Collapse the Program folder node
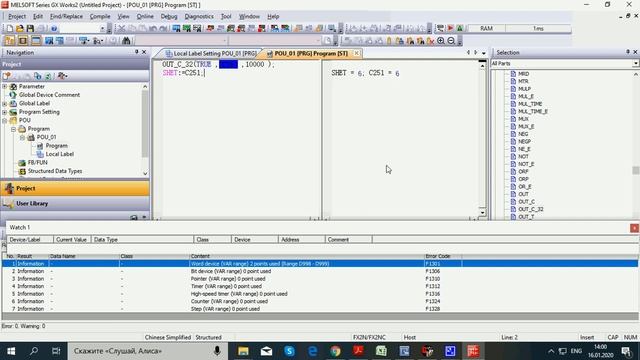Viewport: 640px width, 360px height. [13, 129]
